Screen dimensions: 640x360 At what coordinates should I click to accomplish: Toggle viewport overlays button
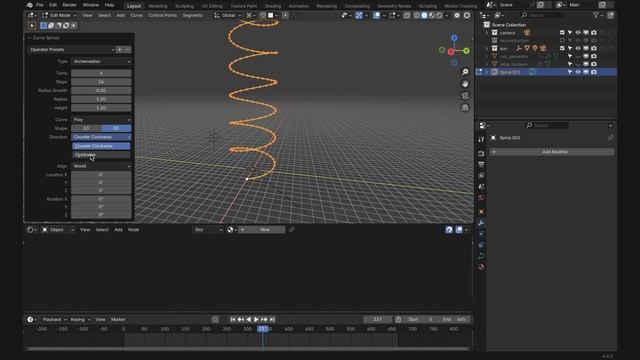[376, 15]
